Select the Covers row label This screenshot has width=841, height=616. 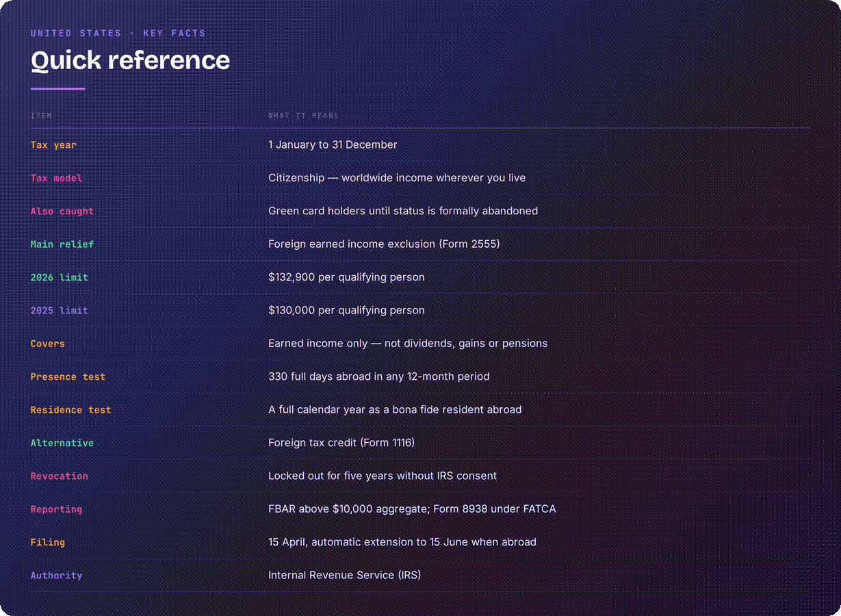tap(48, 344)
